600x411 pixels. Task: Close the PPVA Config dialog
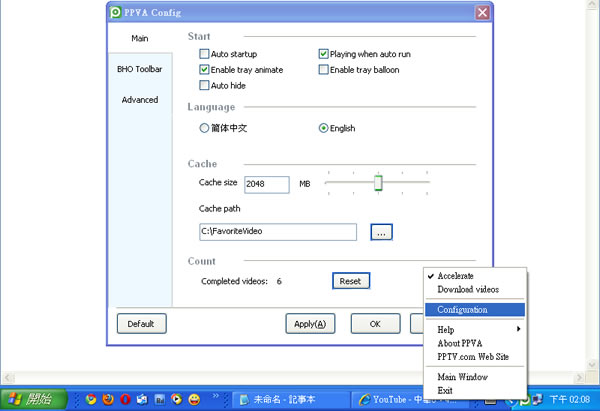click(482, 13)
